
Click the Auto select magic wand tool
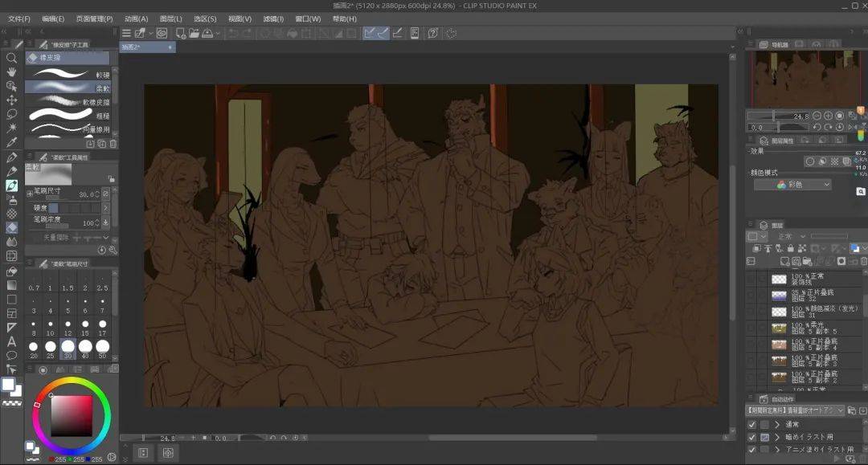pyautogui.click(x=11, y=128)
